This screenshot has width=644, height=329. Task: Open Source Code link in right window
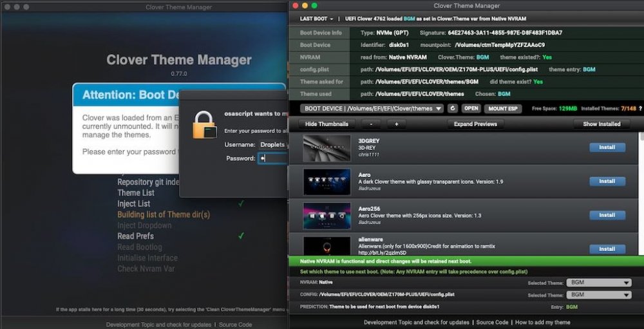492,323
